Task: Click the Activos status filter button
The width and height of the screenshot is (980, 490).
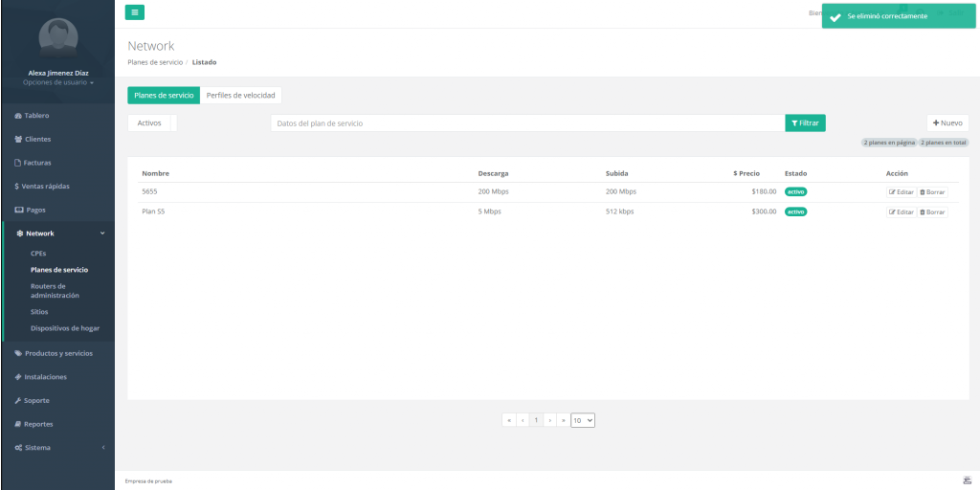Action: [148, 123]
